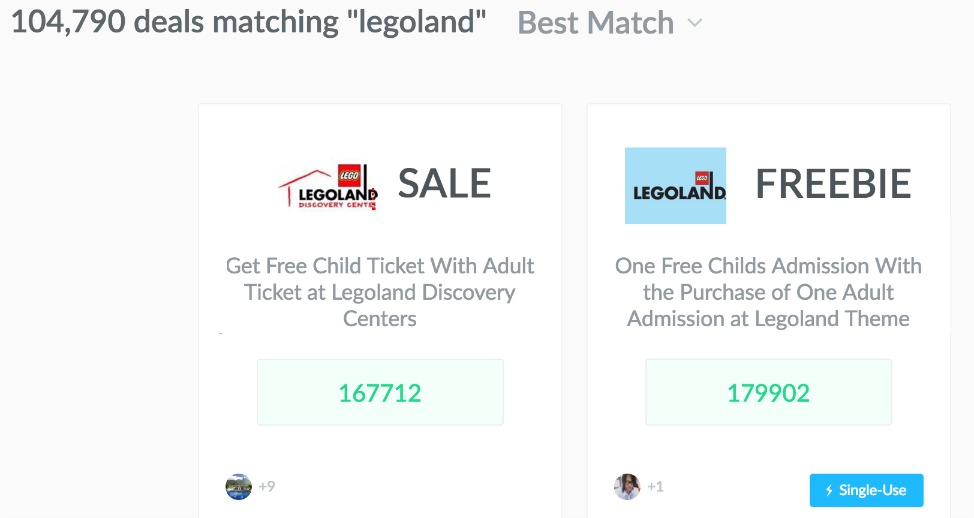Click the avatar beside the +1 count
Image resolution: width=974 pixels, height=518 pixels.
626,487
